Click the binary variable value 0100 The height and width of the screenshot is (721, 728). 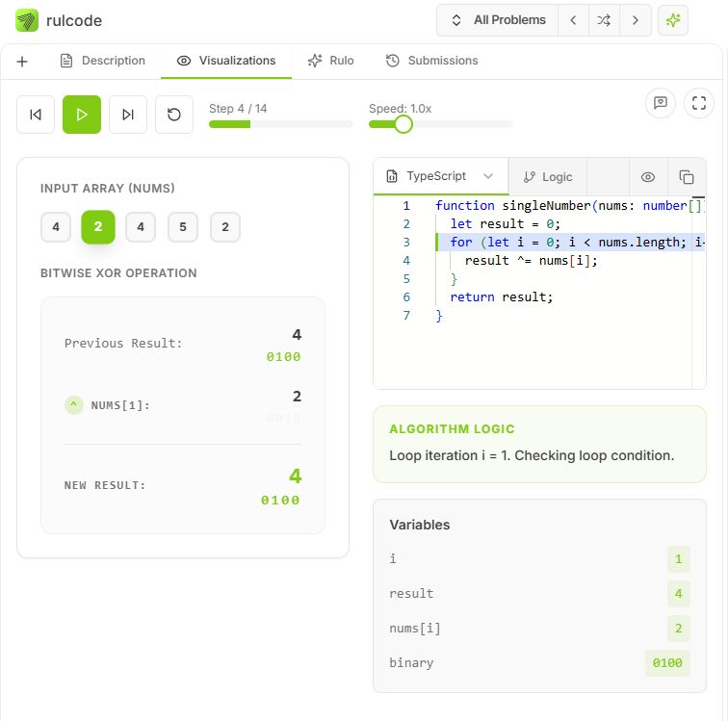click(667, 663)
